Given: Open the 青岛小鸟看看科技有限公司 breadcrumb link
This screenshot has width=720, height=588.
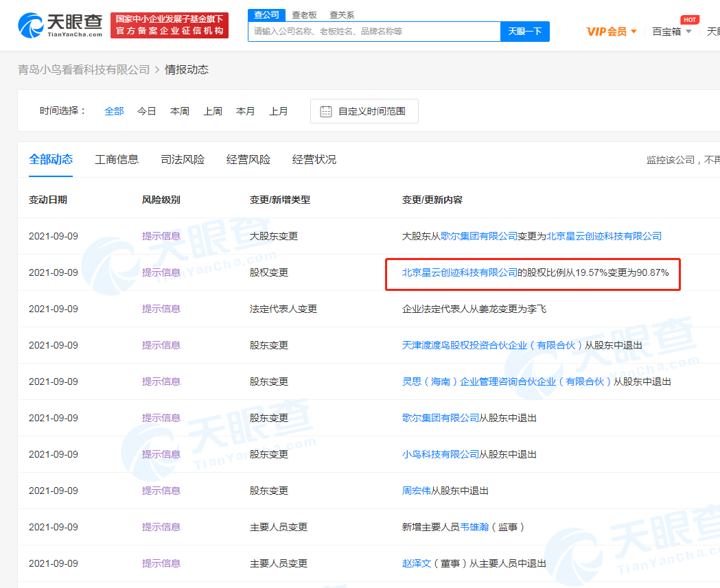Looking at the screenshot, I should tap(84, 69).
